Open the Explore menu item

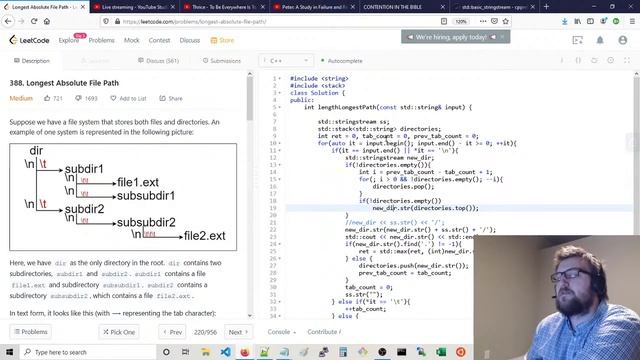[x=69, y=40]
